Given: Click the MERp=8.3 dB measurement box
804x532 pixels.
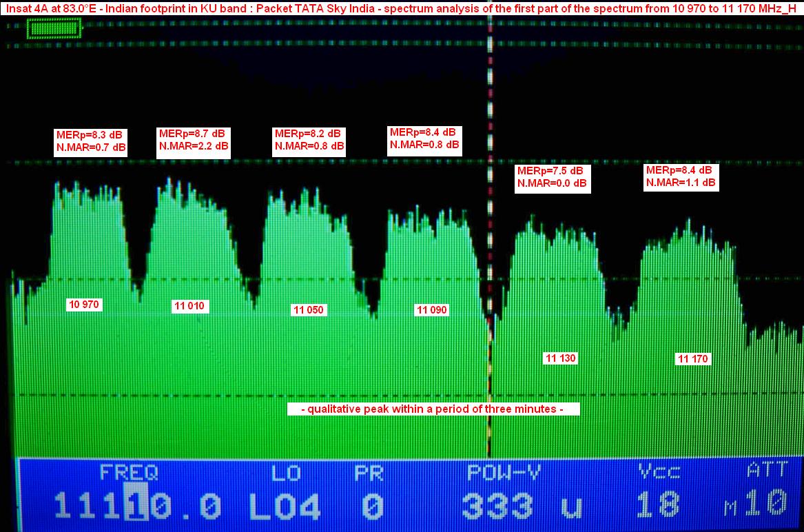Looking at the screenshot, I should coord(90,141).
